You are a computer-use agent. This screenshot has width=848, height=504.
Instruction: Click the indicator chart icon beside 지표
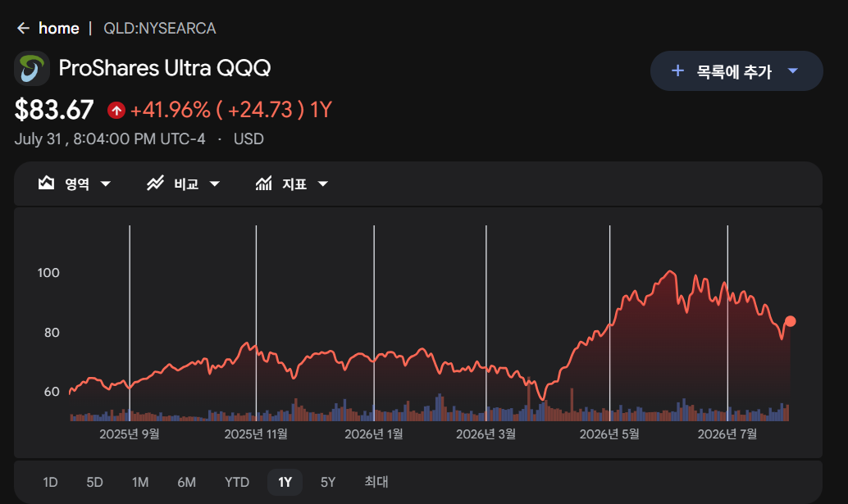pos(264,184)
